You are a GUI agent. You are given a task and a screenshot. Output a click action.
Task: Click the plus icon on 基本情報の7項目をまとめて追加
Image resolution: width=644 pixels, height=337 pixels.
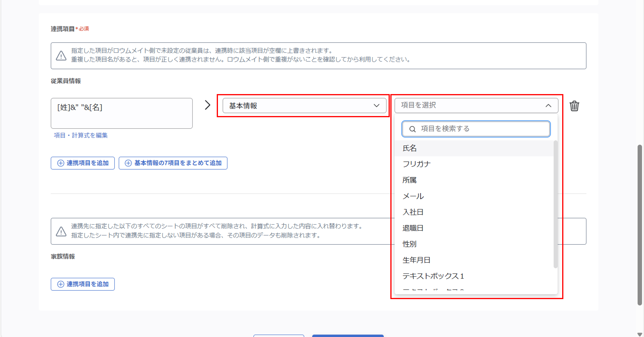tap(128, 163)
